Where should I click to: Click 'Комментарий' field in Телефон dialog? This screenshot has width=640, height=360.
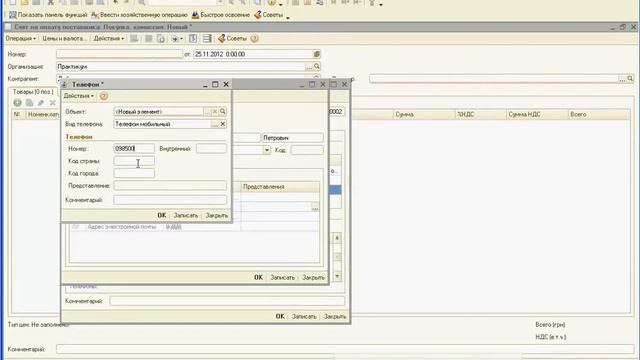pyautogui.click(x=170, y=200)
